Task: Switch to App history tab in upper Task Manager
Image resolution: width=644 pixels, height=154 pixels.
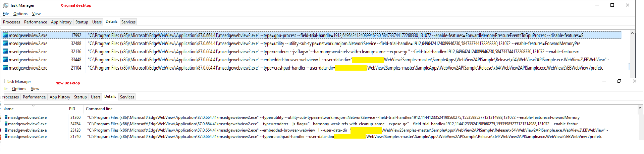Action: click(61, 22)
